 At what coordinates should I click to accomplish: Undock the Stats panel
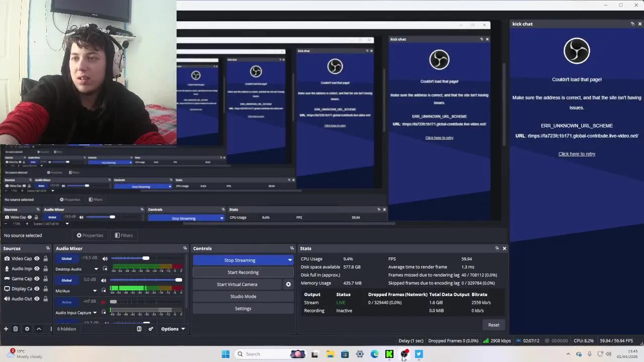pyautogui.click(x=497, y=248)
